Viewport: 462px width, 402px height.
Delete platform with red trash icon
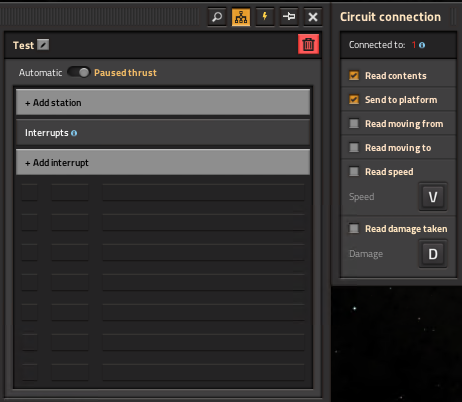pyautogui.click(x=308, y=44)
